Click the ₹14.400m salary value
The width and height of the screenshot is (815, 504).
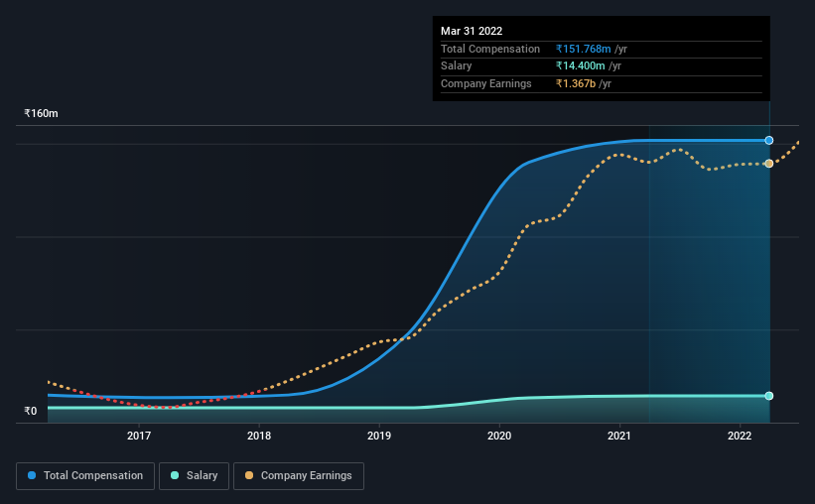tap(580, 66)
